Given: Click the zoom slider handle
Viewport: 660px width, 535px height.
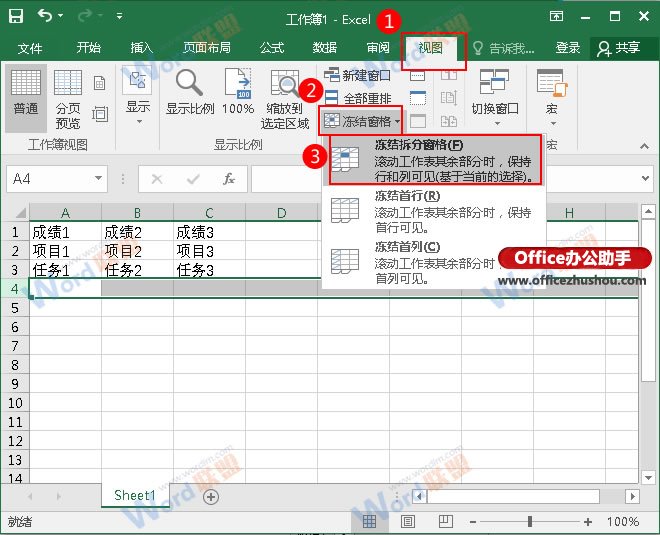Looking at the screenshot, I should (x=530, y=522).
